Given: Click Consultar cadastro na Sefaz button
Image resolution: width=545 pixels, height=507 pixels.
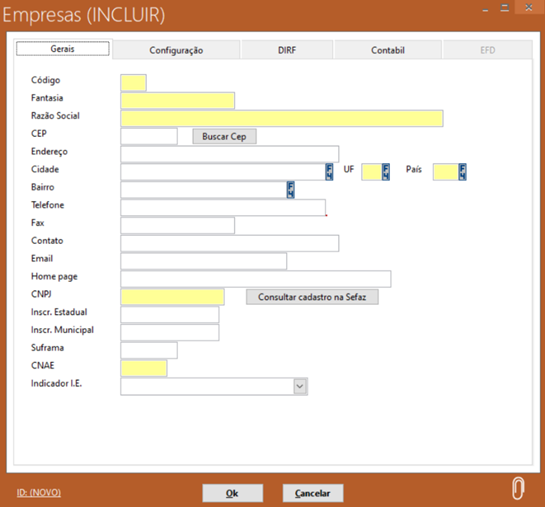Looking at the screenshot, I should (312, 297).
